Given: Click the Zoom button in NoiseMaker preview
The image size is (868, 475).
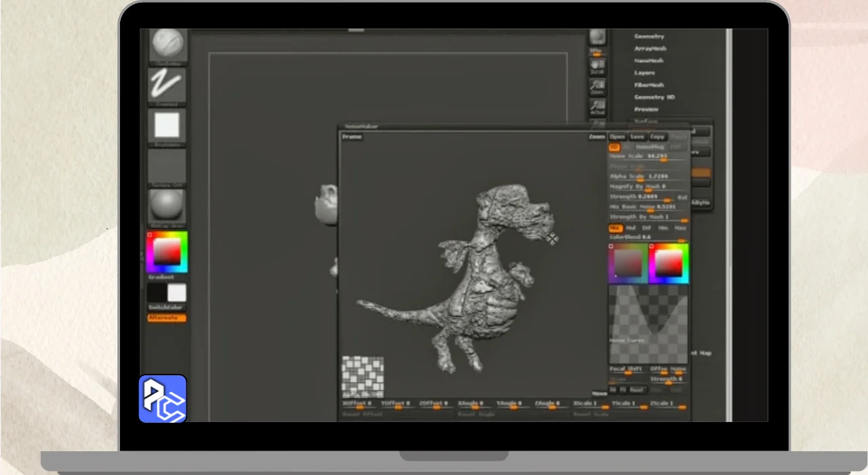Looking at the screenshot, I should click(x=597, y=136).
